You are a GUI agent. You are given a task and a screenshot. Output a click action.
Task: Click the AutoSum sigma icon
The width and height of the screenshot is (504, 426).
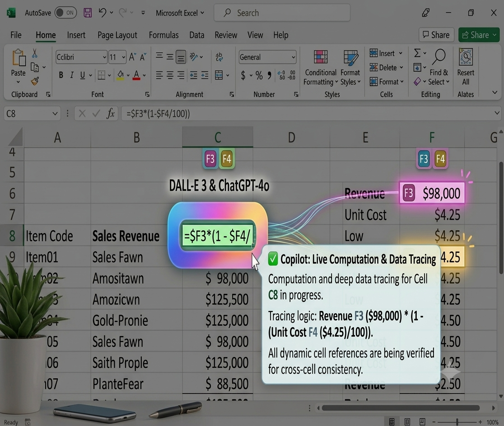417,53
